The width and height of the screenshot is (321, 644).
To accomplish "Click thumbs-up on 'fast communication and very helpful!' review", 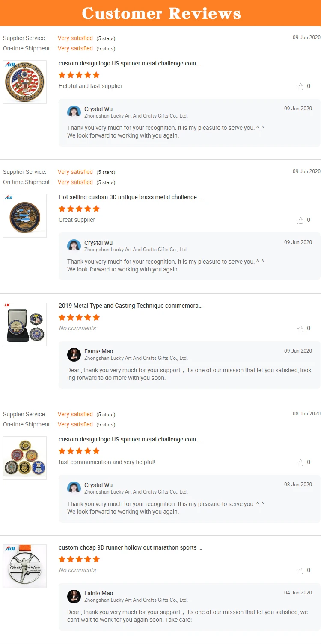I will click(300, 463).
